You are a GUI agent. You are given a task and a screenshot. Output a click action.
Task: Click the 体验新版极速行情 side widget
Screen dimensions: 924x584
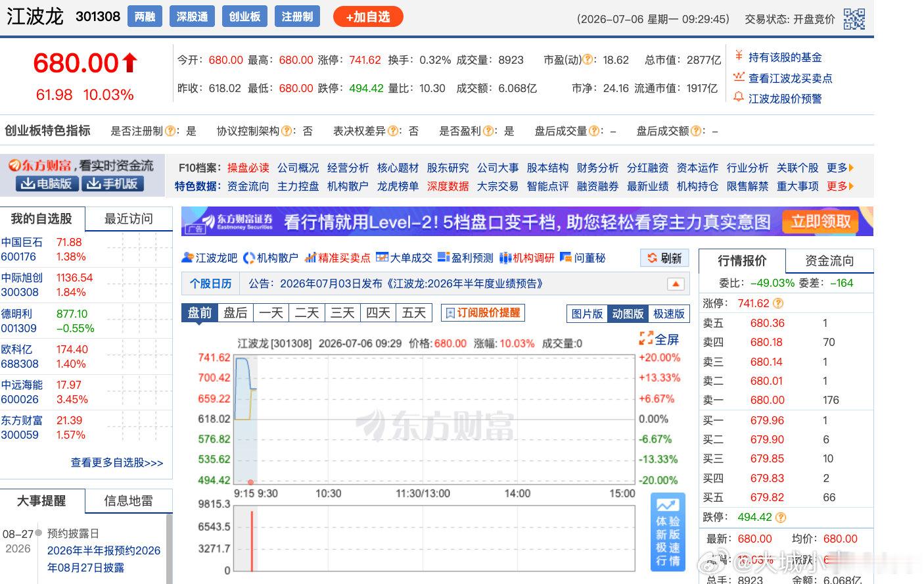coord(668,531)
